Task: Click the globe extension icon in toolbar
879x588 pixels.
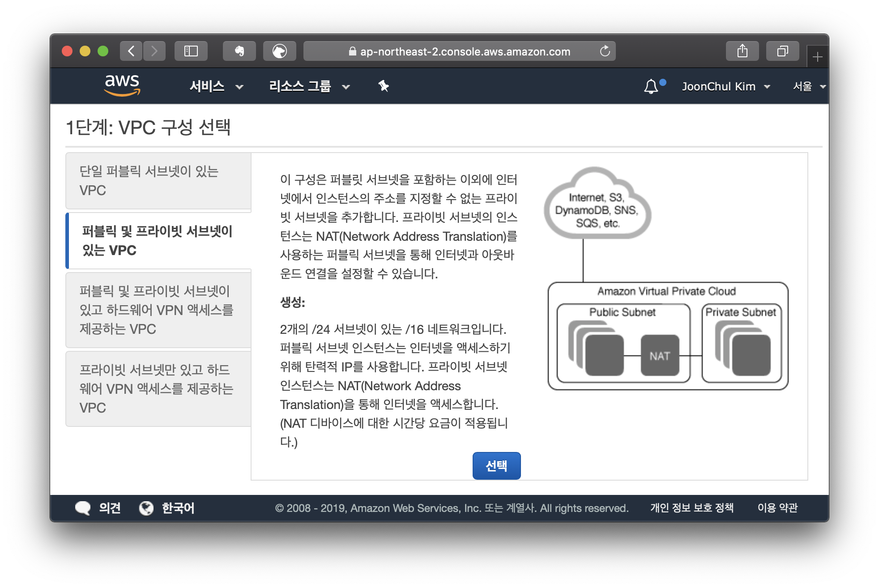Action: (x=280, y=51)
